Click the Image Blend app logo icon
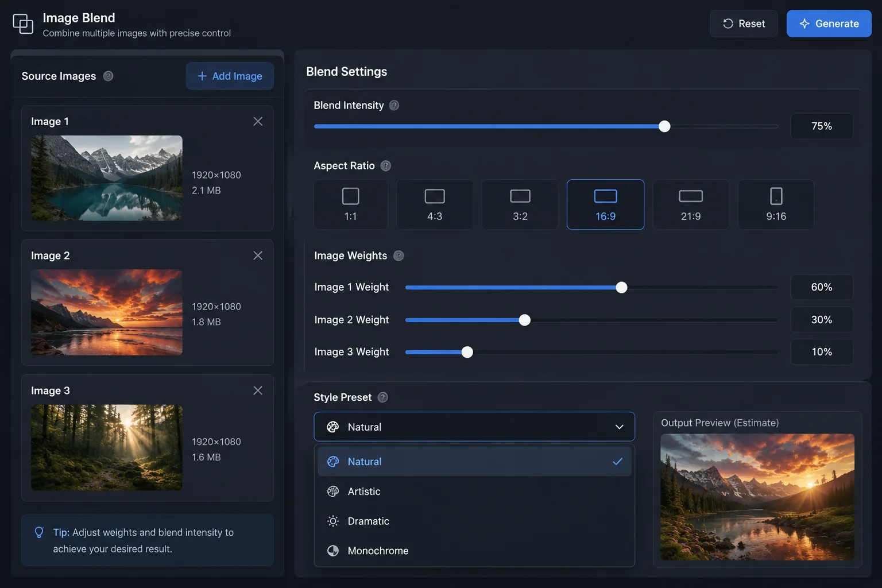 (x=23, y=24)
